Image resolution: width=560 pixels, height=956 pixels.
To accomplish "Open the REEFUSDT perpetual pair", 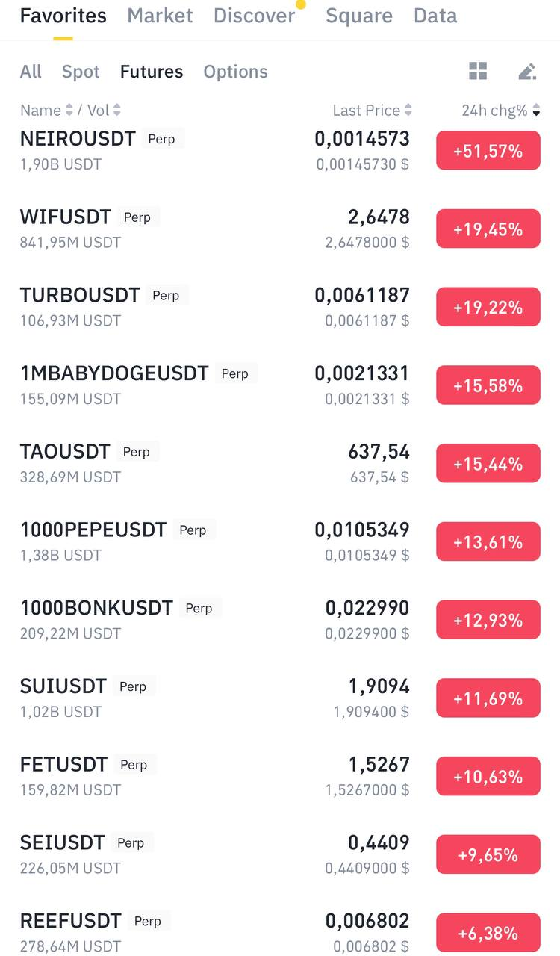I will (70, 921).
